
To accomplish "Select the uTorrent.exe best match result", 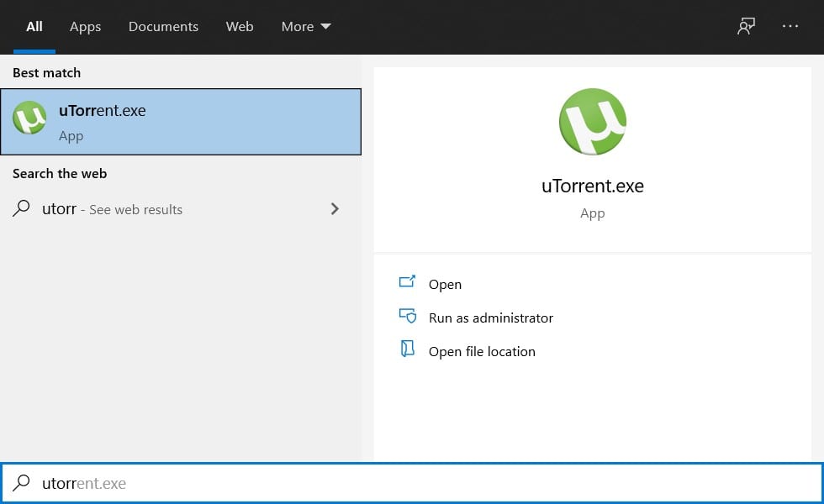I will (x=181, y=122).
